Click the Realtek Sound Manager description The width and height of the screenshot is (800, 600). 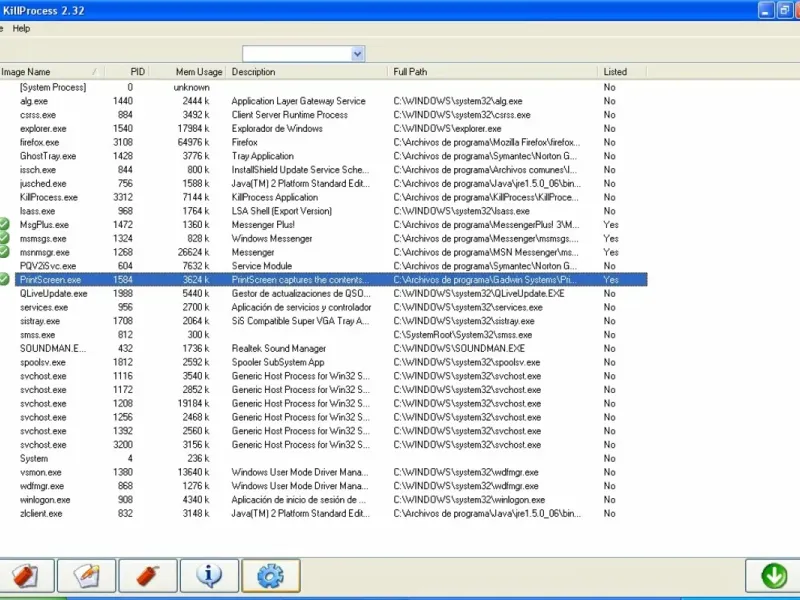point(279,348)
